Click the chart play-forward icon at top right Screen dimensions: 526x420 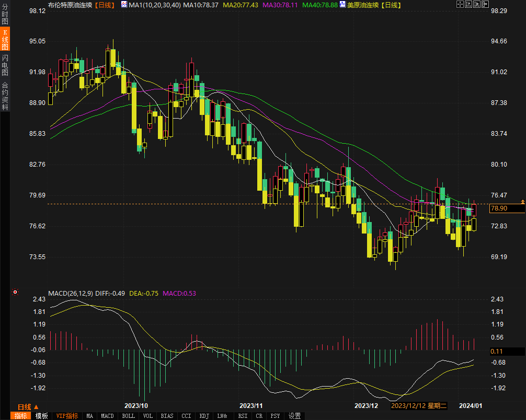[476, 5]
